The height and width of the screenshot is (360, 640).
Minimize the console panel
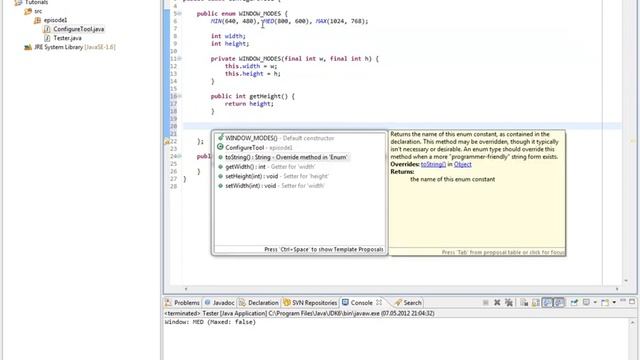623,301
